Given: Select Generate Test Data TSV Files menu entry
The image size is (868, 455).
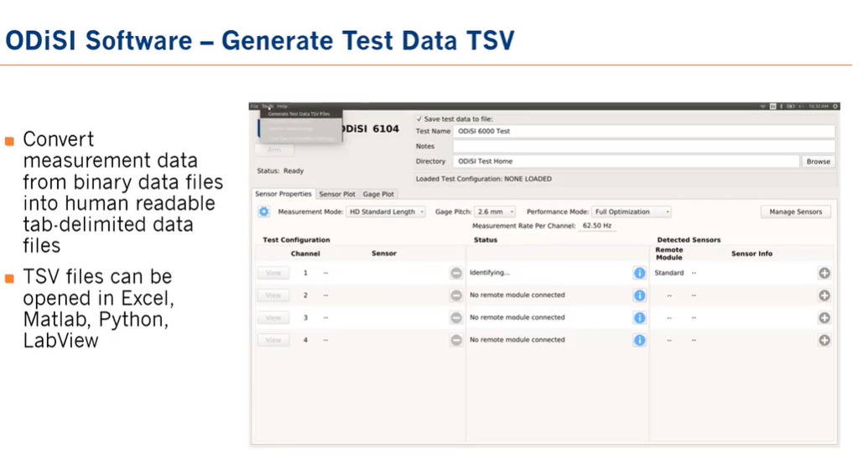Looking at the screenshot, I should pos(299,113).
